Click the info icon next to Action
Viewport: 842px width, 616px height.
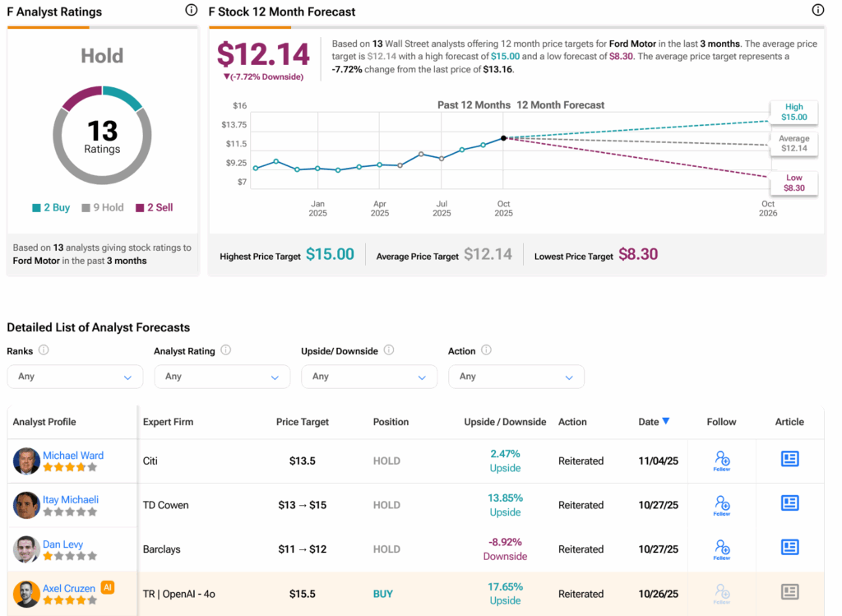point(486,350)
